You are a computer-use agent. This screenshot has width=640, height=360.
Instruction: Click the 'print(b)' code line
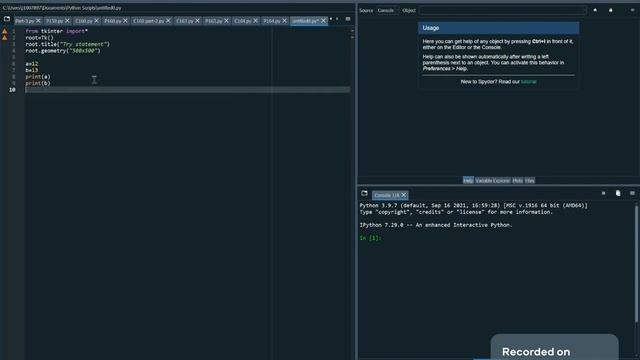point(38,83)
